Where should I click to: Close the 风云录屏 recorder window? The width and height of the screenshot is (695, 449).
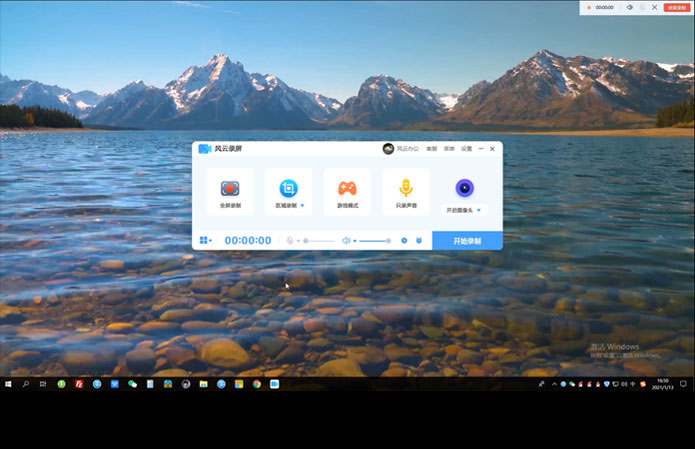click(492, 149)
